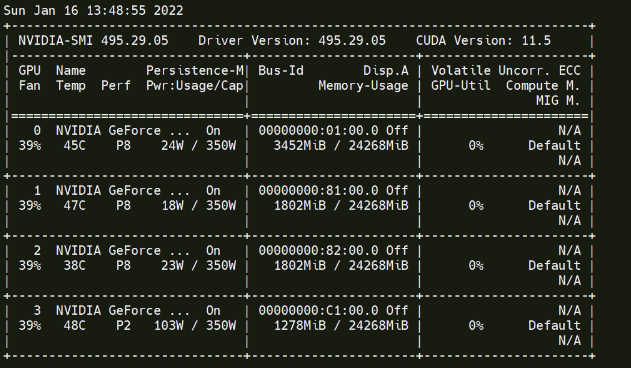Click power reading '24W / 350W'
This screenshot has width=631, height=368.
point(198,146)
